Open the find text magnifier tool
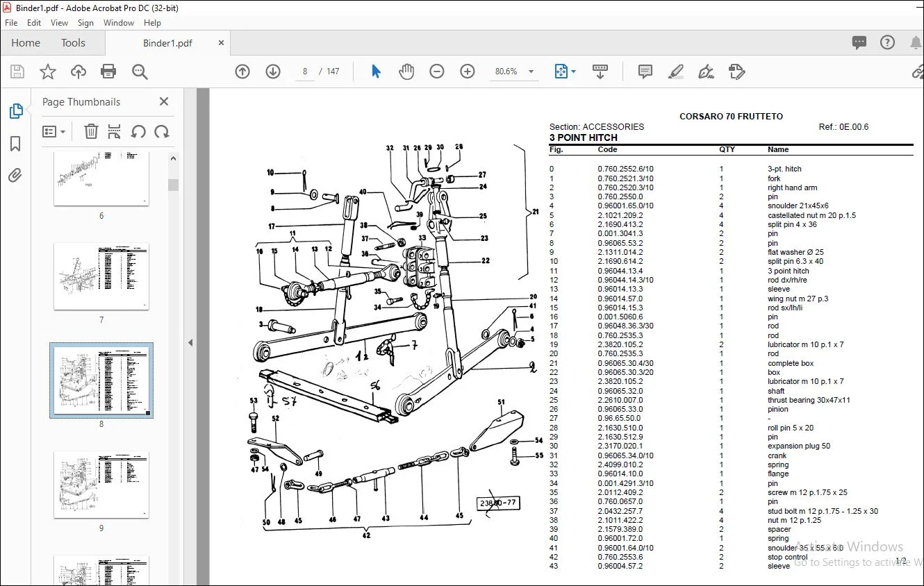924x586 pixels. 140,72
